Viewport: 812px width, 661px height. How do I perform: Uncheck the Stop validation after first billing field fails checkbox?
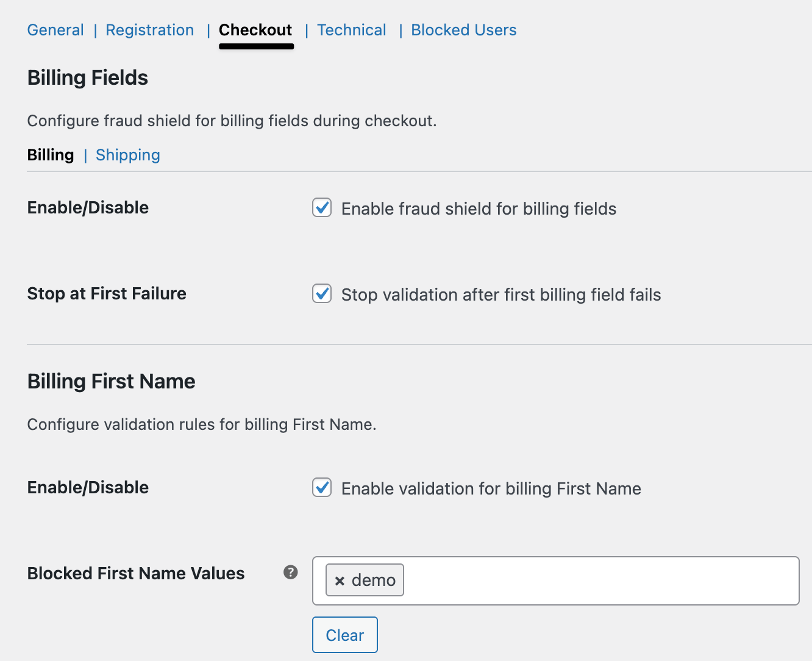tap(322, 294)
